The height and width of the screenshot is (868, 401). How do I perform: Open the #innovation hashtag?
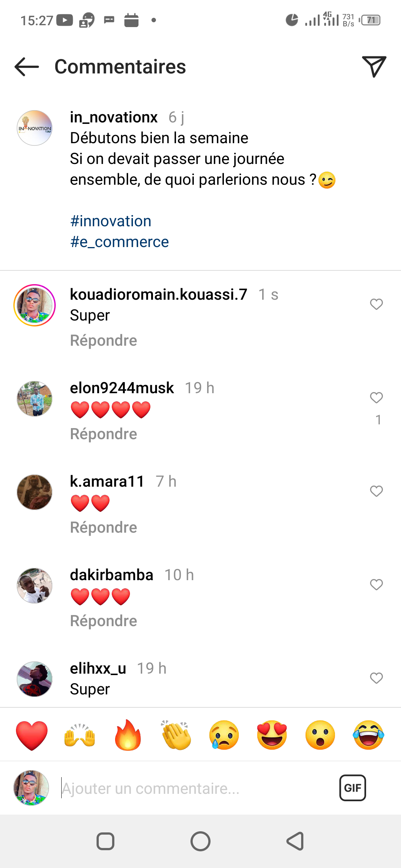[x=111, y=221]
